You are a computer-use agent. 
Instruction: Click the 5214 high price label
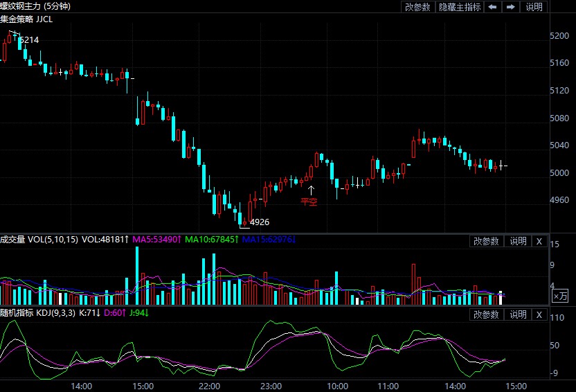29,40
